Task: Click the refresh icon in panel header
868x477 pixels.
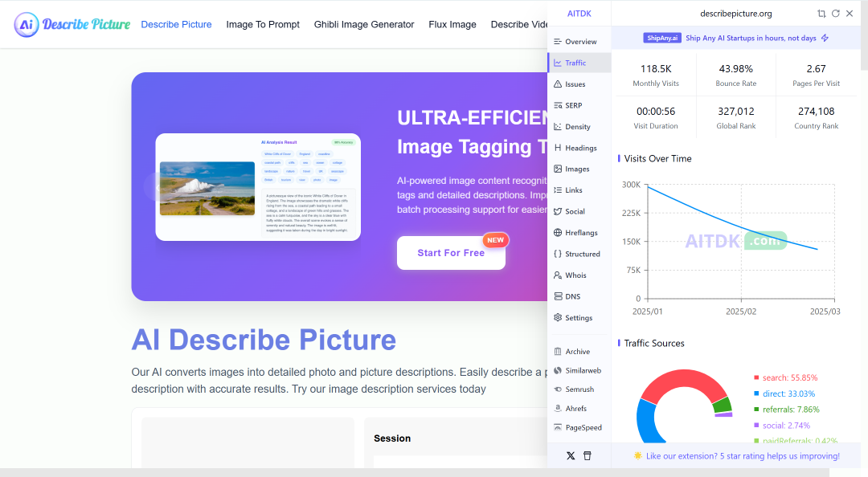Action: point(835,14)
